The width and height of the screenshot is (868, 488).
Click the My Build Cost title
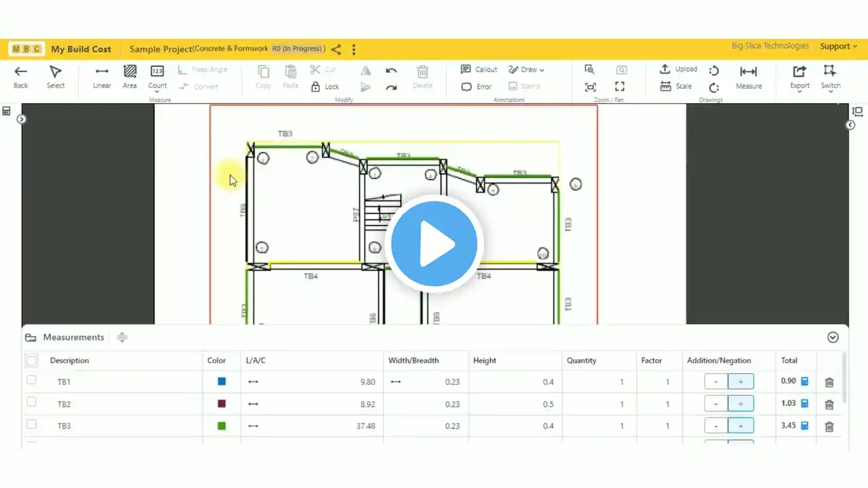point(81,49)
